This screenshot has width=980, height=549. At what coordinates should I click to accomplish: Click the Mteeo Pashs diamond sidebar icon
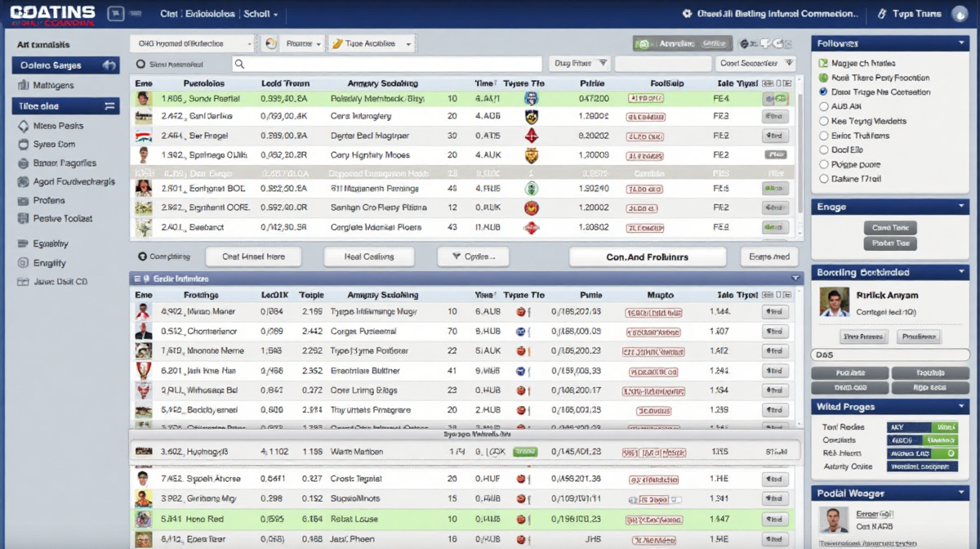tap(23, 126)
